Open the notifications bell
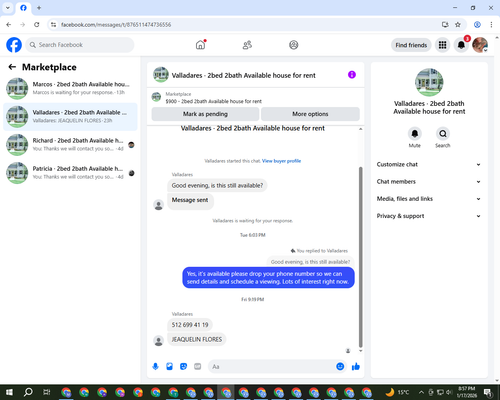The height and width of the screenshot is (400, 500). coord(461,45)
